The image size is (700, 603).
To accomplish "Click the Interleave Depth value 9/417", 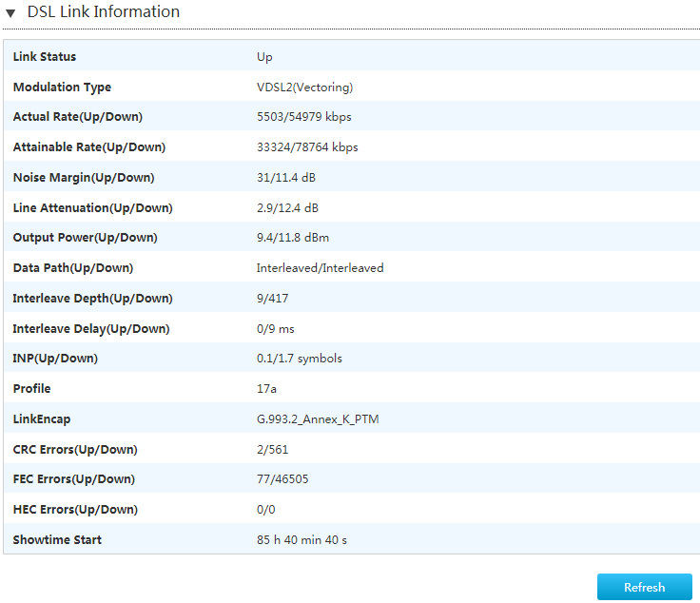I will pos(272,298).
